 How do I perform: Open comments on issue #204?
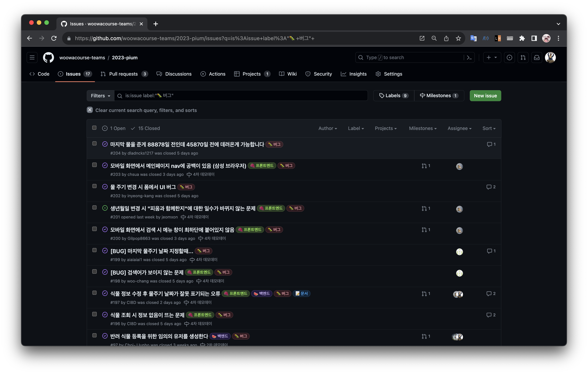(x=491, y=144)
